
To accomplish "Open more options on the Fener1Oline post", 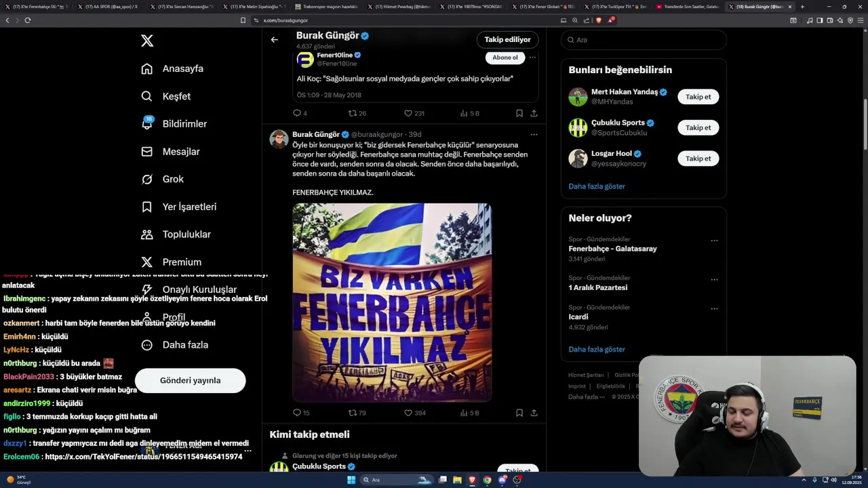I will tap(532, 58).
